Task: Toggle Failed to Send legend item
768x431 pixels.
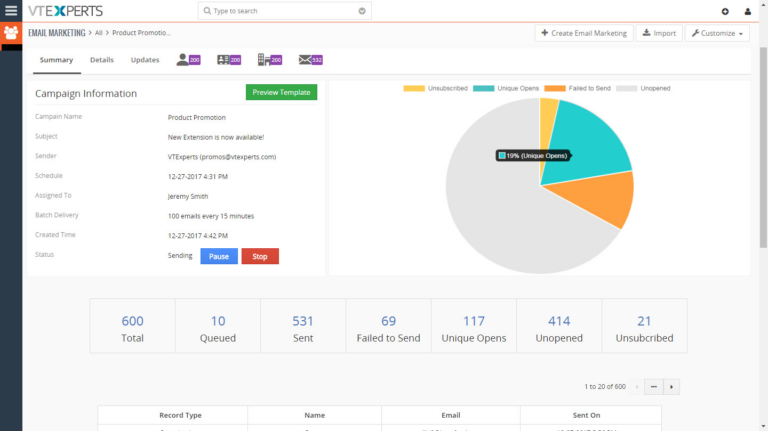Action: pos(577,88)
